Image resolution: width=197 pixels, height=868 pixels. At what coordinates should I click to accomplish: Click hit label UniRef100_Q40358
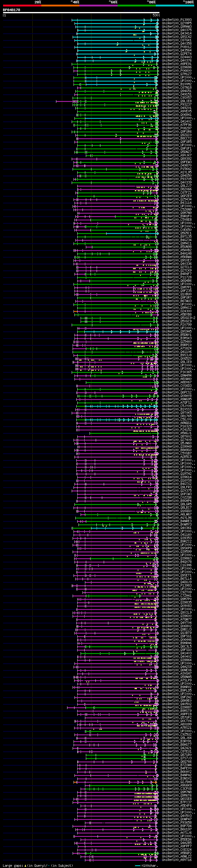tap(176, 43)
